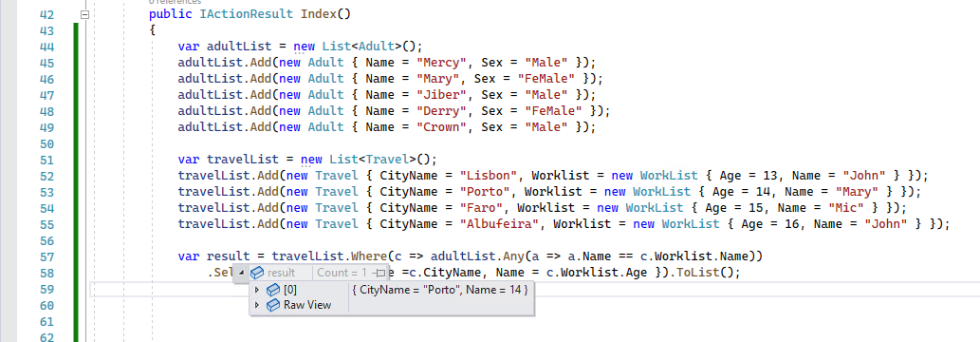Click the object icon beside Raw View
The width and height of the screenshot is (980, 342).
click(x=273, y=305)
